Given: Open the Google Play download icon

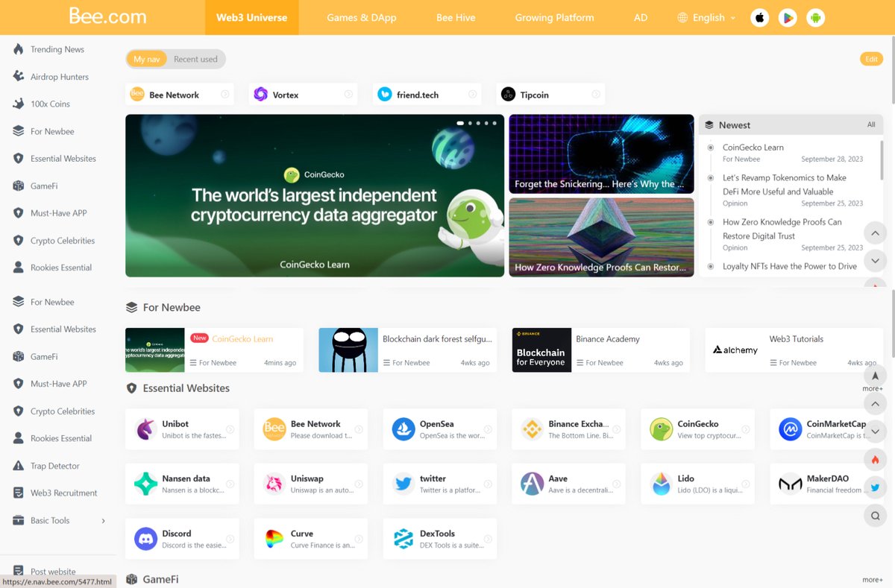Looking at the screenshot, I should (x=788, y=18).
